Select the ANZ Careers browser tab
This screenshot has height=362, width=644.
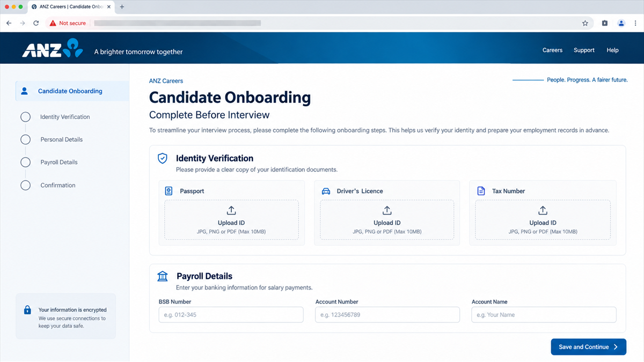click(x=71, y=7)
